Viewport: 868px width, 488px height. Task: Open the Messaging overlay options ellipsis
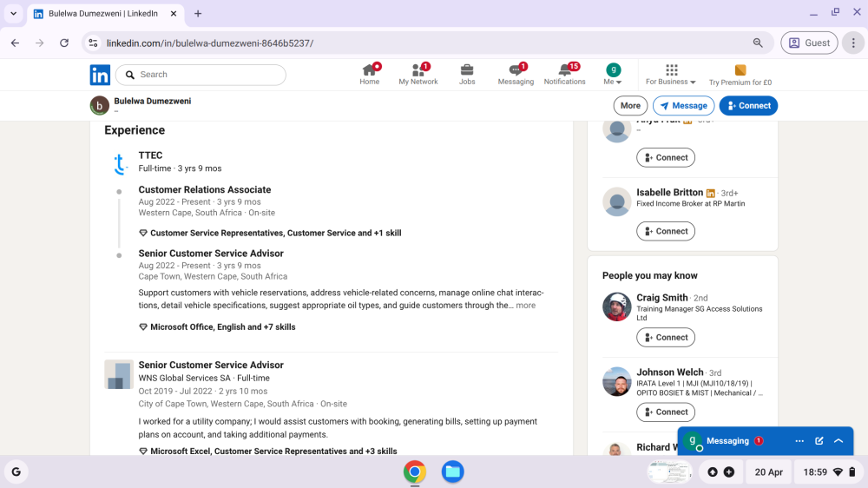pyautogui.click(x=799, y=441)
